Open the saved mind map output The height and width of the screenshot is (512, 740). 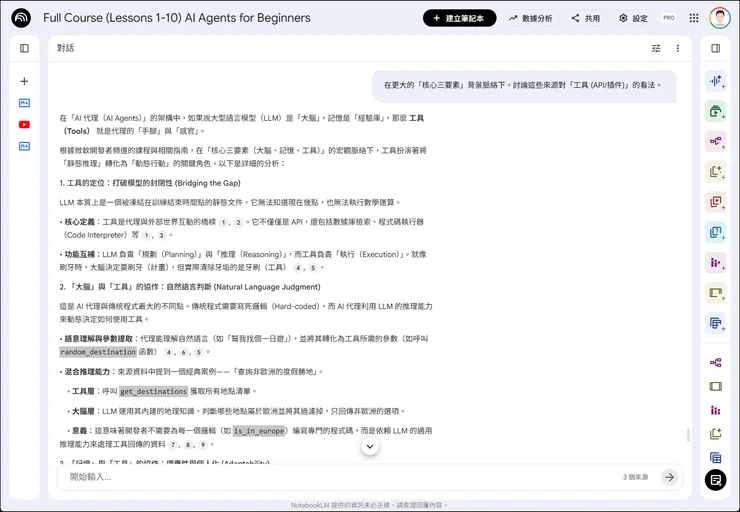[x=715, y=362]
